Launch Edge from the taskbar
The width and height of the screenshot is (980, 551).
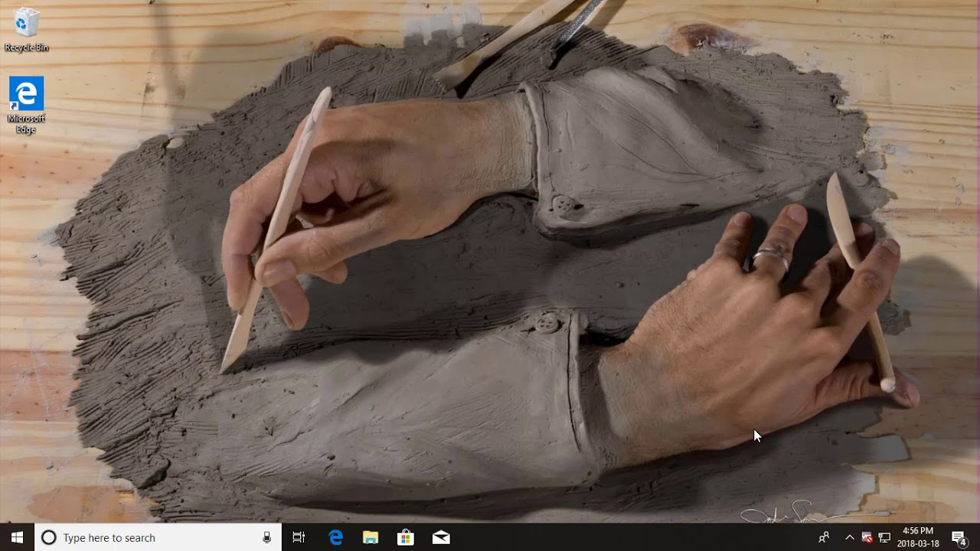click(335, 537)
